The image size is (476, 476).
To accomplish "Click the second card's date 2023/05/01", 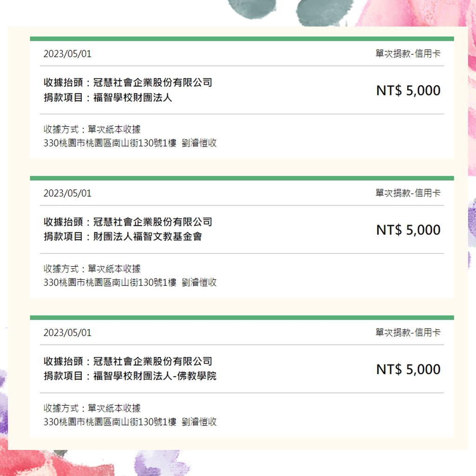I will click(x=67, y=193).
